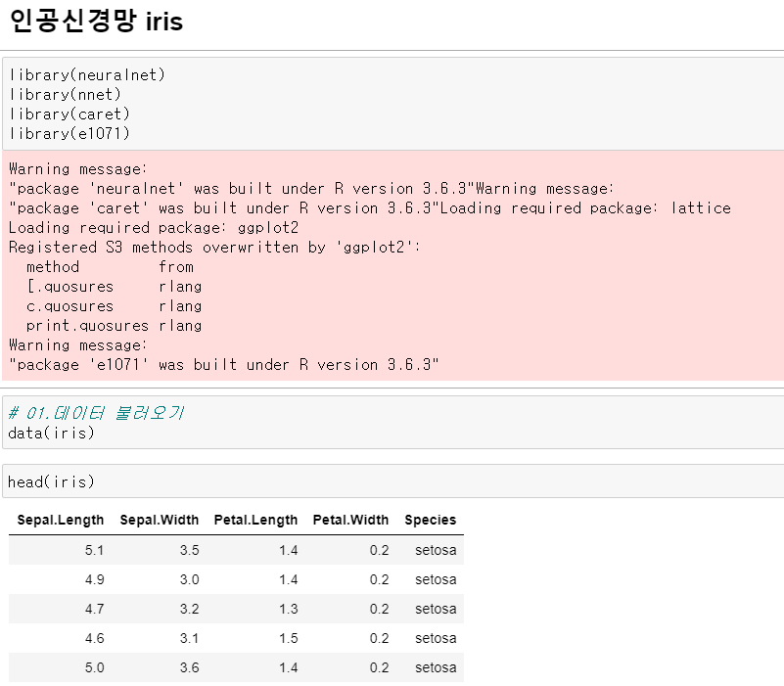Image resolution: width=784 pixels, height=686 pixels.
Task: Click the e1071 built under R warning
Action: pyautogui.click(x=223, y=365)
